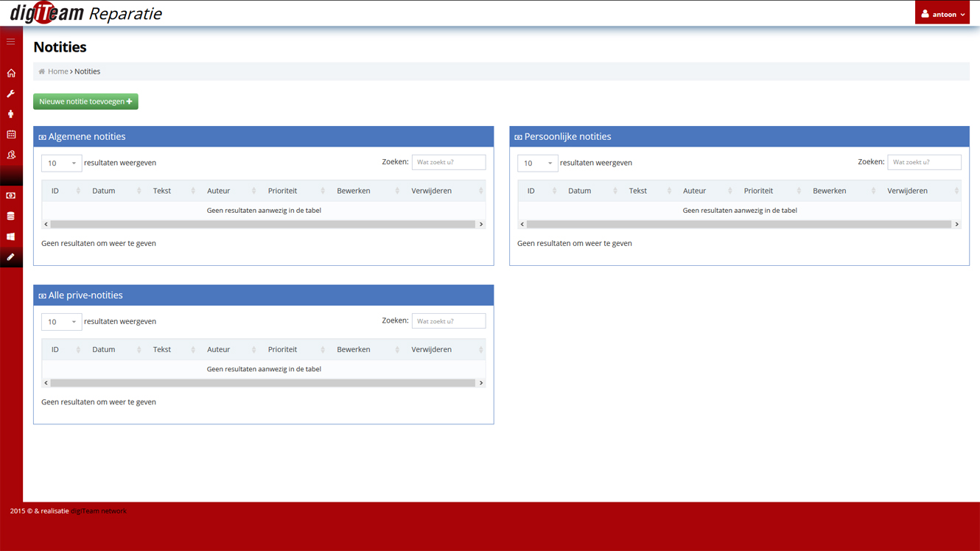This screenshot has height=551, width=980.
Task: Toggle the hamburger sidebar menu
Action: pos(11,42)
